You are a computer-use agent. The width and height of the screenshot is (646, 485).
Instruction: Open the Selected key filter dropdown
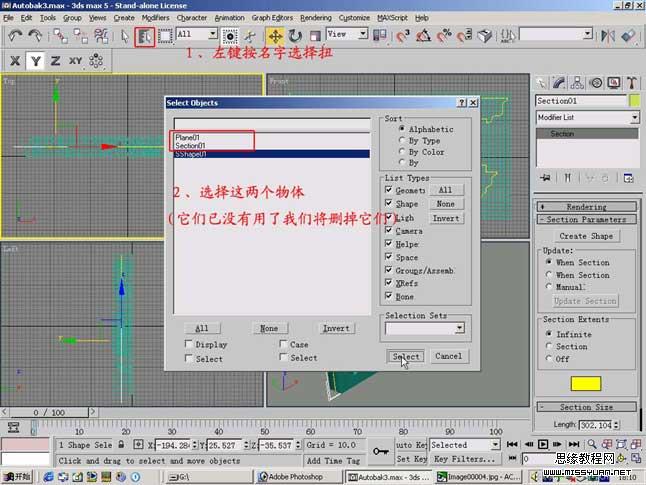pyautogui.click(x=495, y=445)
